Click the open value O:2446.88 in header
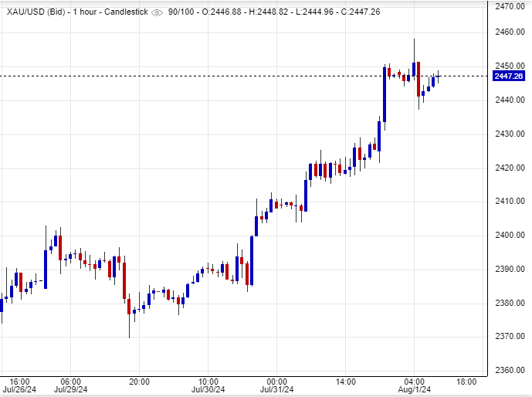The height and width of the screenshot is (397, 532). [223, 13]
